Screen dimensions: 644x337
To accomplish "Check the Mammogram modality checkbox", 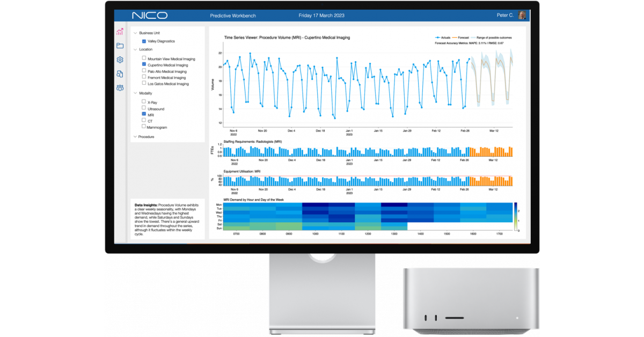I will (x=144, y=127).
